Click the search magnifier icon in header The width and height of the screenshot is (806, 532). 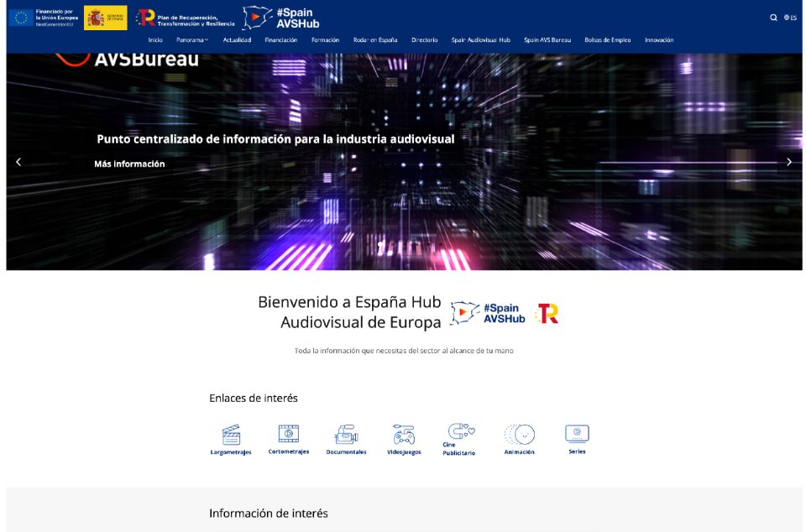[773, 18]
